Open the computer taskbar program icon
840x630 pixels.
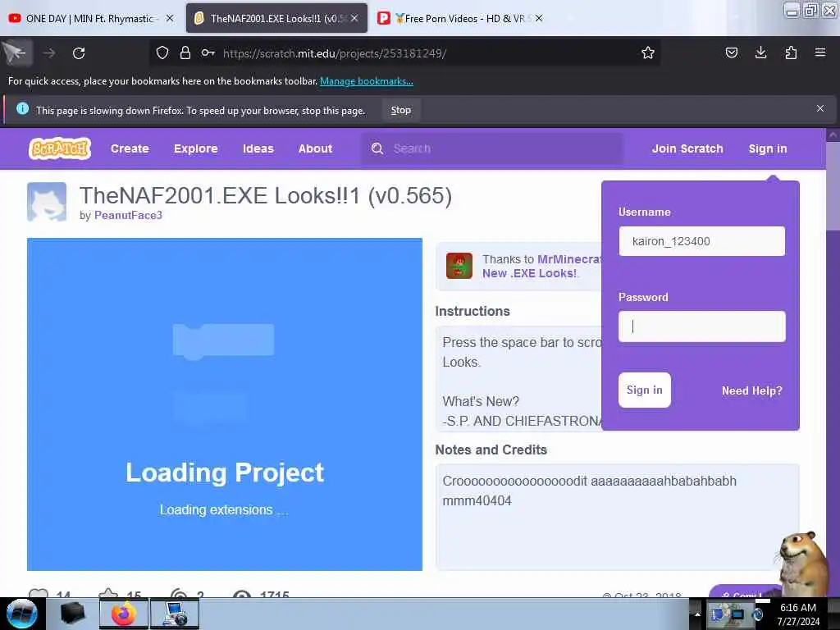175,614
